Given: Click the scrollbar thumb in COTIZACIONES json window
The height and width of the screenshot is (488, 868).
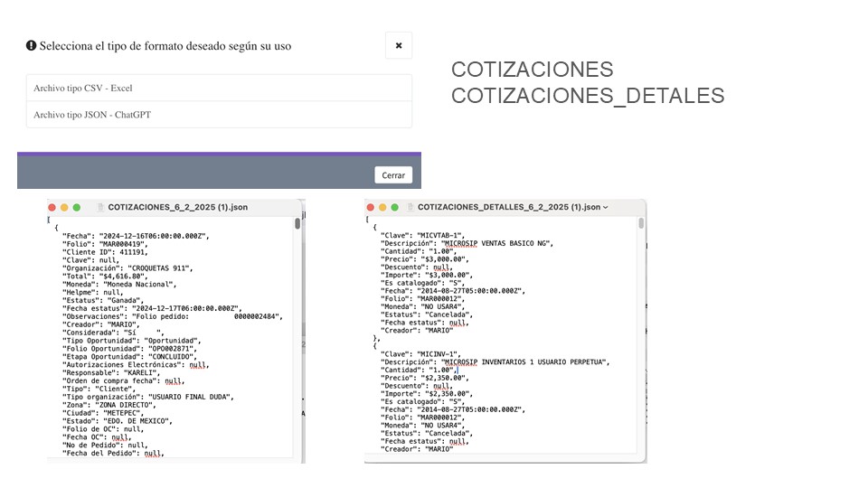Looking at the screenshot, I should pos(297,223).
